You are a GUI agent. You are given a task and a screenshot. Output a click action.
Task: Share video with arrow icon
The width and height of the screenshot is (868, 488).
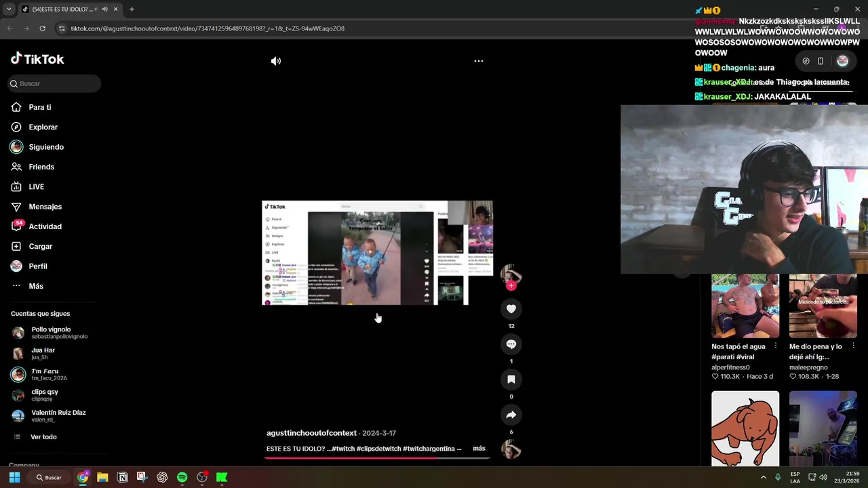511,415
